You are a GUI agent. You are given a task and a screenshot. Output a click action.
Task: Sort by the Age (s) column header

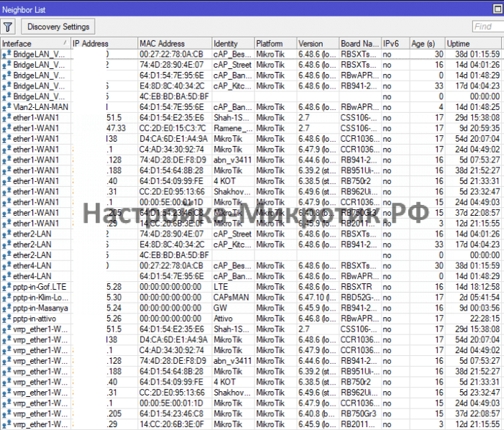[x=428, y=43]
